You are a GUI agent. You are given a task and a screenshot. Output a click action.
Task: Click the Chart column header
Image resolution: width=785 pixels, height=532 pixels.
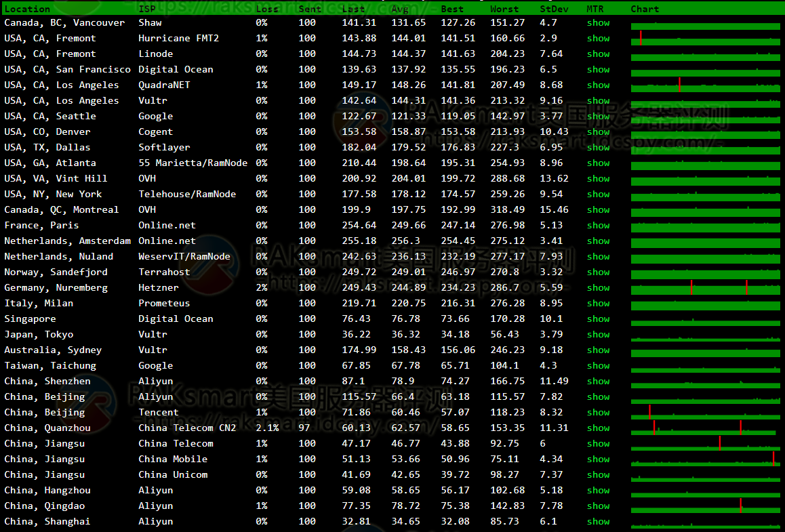click(645, 9)
